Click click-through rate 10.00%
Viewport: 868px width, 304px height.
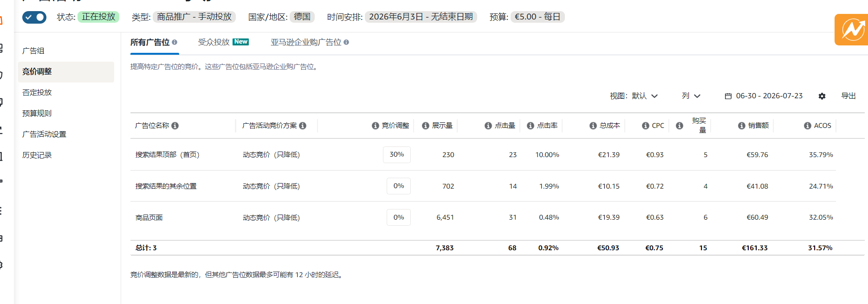[x=547, y=155]
